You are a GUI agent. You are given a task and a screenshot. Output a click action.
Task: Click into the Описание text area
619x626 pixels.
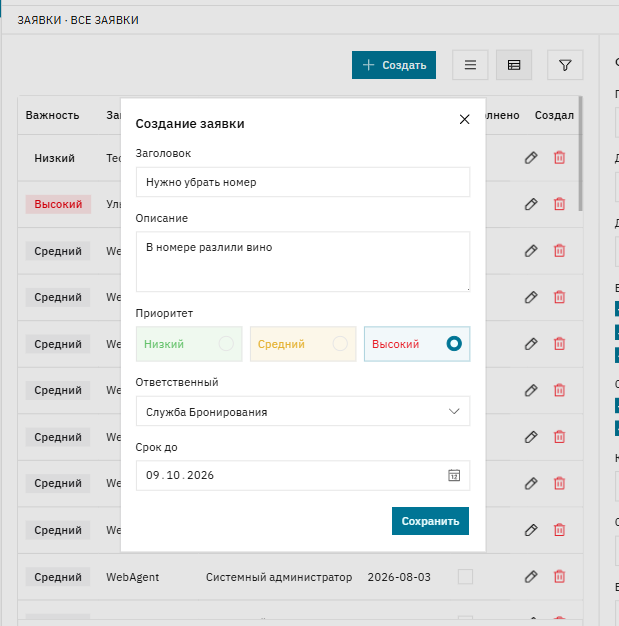click(303, 261)
